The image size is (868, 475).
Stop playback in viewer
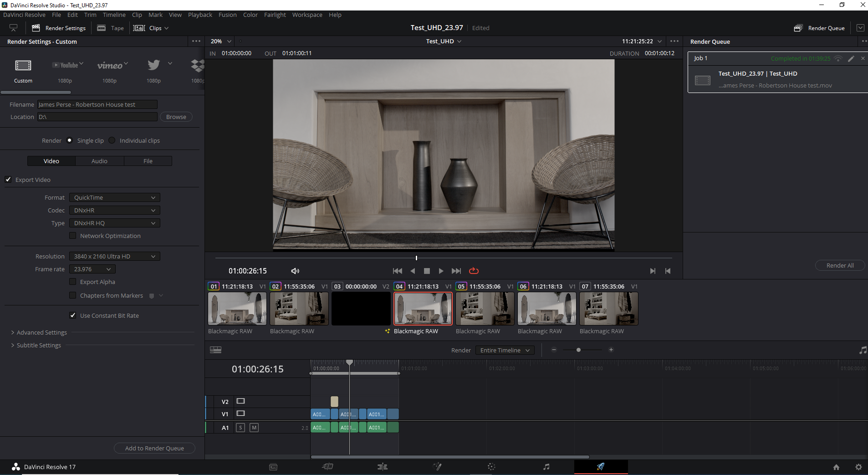[427, 271]
